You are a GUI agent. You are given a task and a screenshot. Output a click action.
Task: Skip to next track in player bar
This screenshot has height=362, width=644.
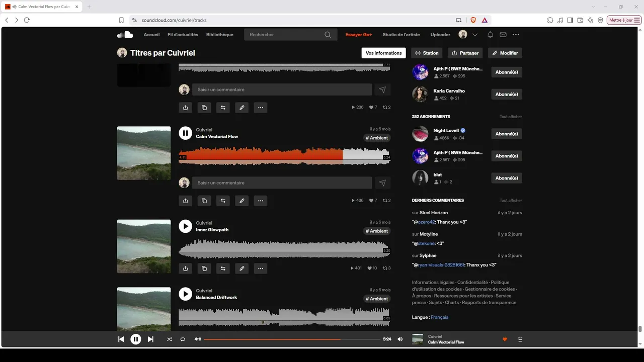(x=150, y=339)
